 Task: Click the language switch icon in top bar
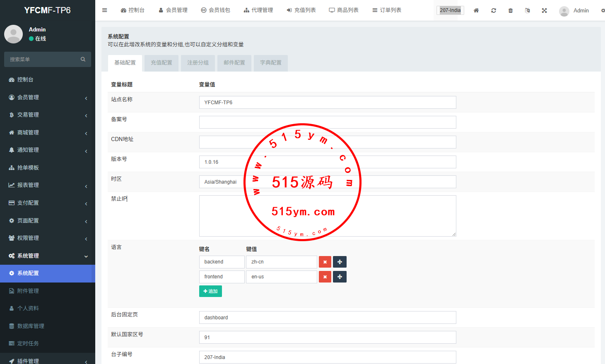click(527, 10)
